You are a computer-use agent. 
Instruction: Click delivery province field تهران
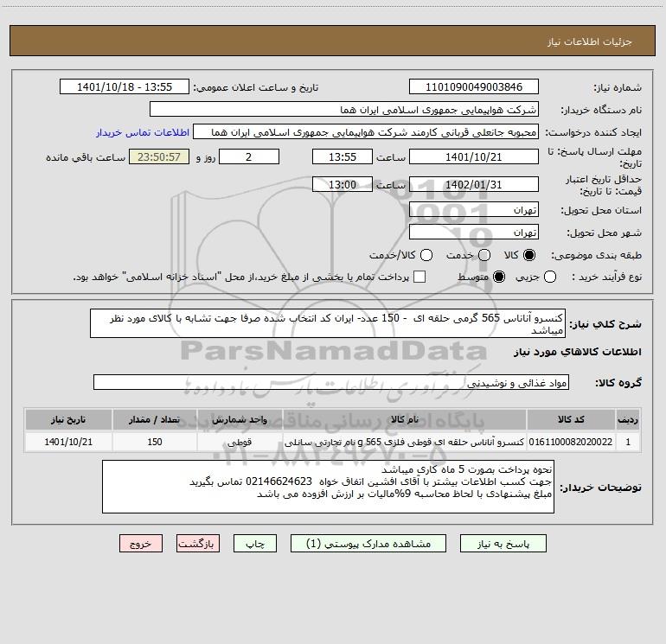[x=474, y=209]
